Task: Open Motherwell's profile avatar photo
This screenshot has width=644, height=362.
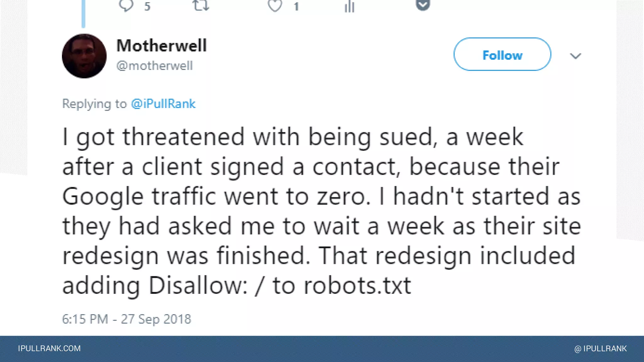Action: click(x=84, y=56)
